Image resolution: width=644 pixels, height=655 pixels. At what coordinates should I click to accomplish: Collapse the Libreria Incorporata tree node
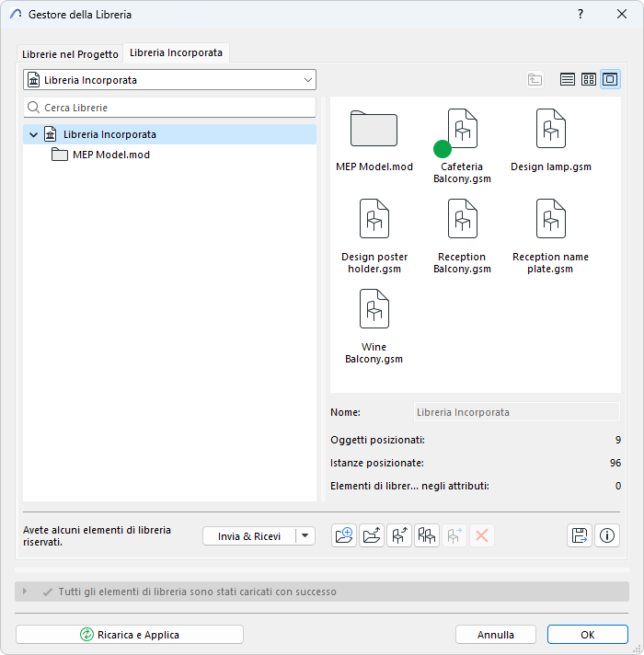point(34,134)
